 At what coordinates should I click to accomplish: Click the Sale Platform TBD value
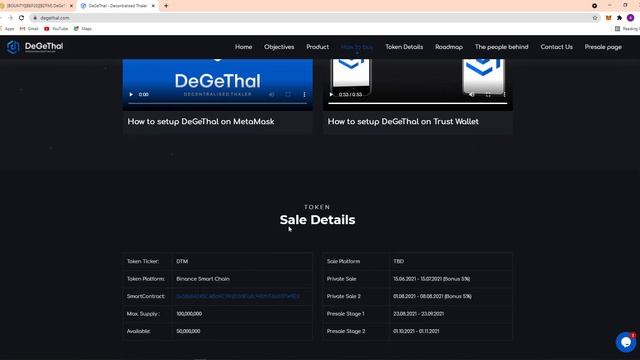398,261
